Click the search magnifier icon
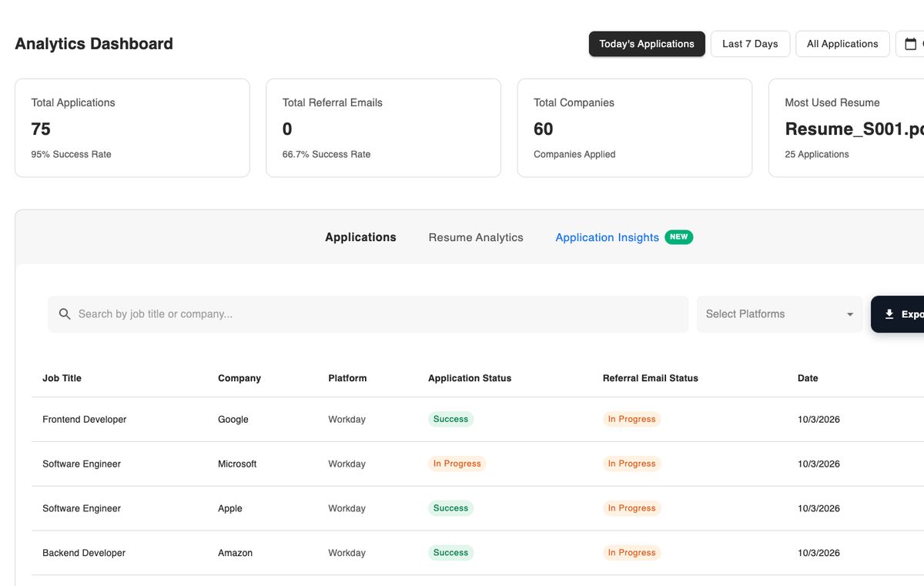Image resolution: width=924 pixels, height=586 pixels. (65, 314)
